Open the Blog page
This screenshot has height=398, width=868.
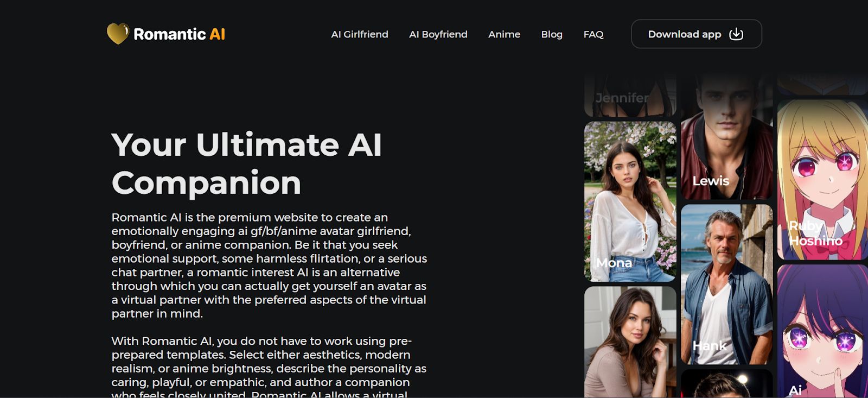coord(552,34)
